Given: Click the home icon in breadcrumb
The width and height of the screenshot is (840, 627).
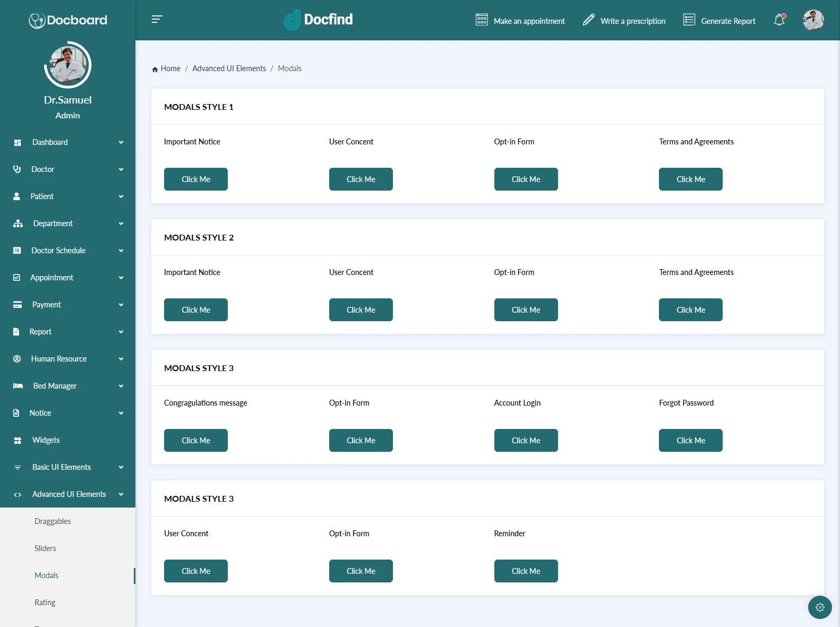Looking at the screenshot, I should tap(155, 69).
